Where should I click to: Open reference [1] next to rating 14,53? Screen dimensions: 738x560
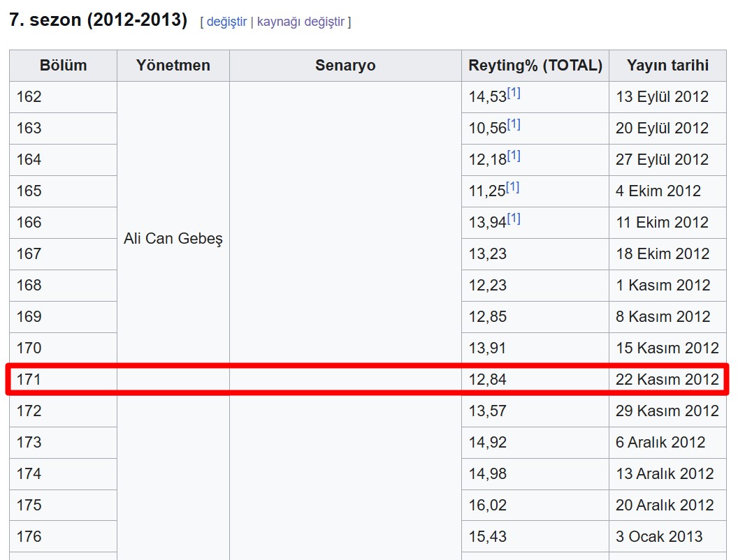pos(514,92)
